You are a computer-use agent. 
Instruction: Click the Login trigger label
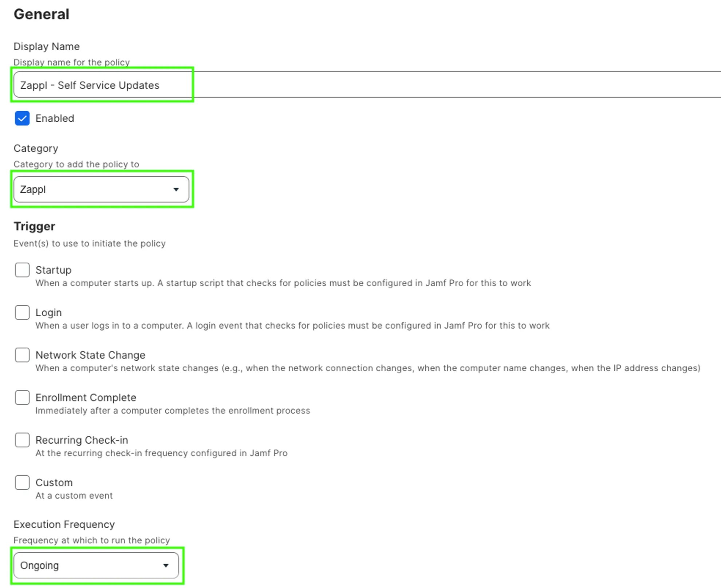click(48, 313)
